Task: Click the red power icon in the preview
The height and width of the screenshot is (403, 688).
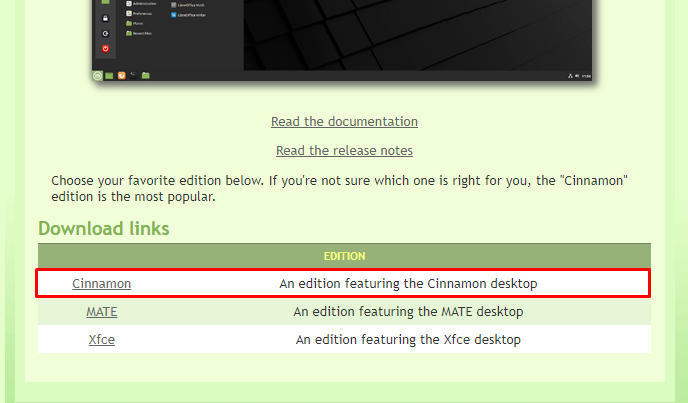Action: (x=105, y=49)
